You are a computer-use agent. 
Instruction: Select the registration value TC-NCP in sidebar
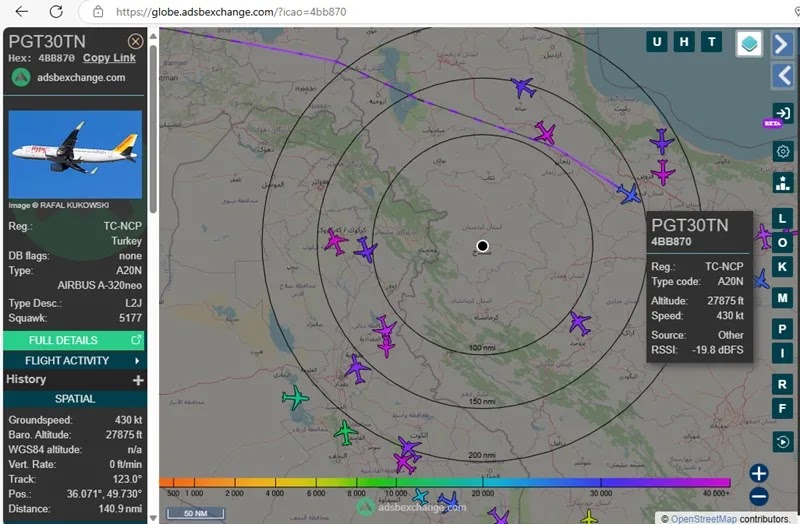(x=122, y=226)
